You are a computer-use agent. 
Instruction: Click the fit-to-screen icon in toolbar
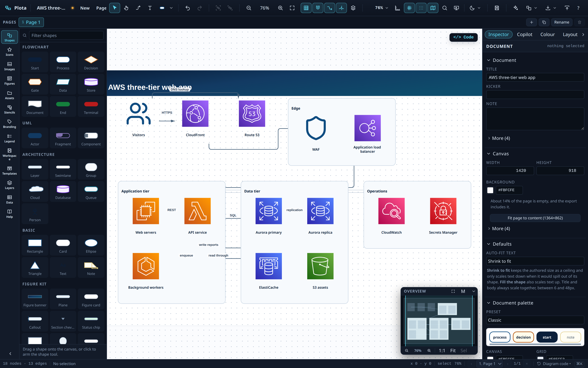292,8
